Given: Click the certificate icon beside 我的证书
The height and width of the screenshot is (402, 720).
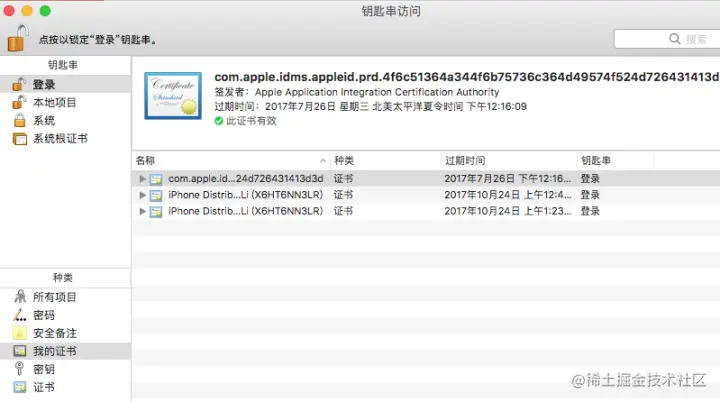Looking at the screenshot, I should coord(20,351).
